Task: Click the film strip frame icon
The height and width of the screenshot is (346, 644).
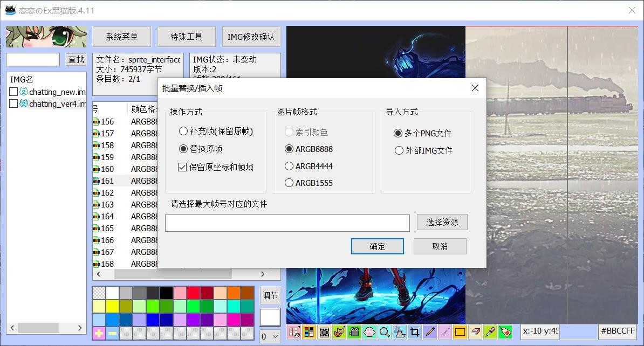Action: point(324,332)
